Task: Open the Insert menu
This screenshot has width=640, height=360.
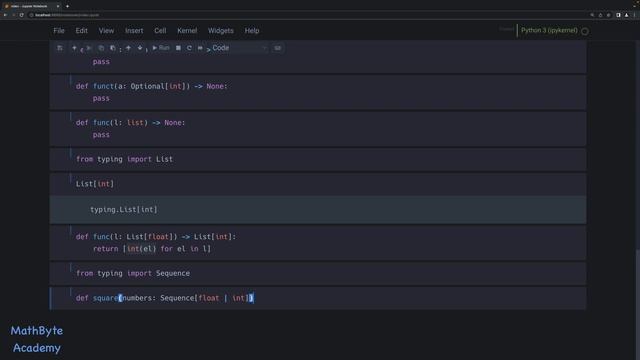Action: 134,31
